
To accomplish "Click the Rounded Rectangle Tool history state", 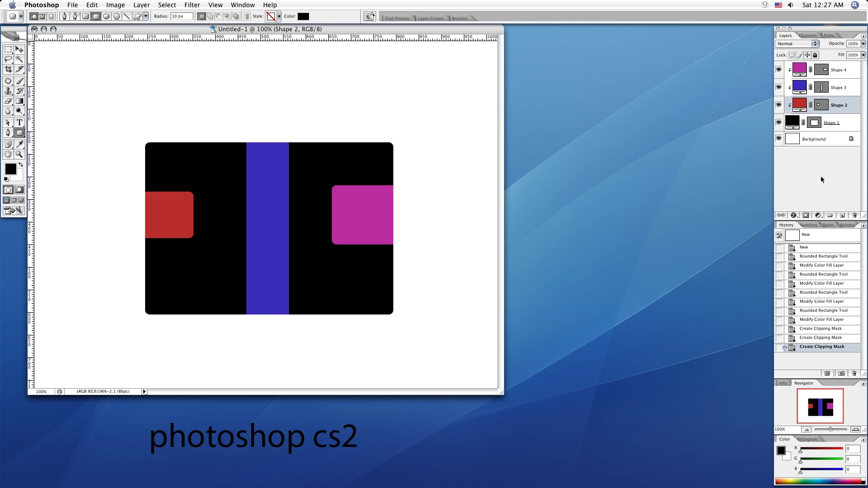I will tap(823, 256).
